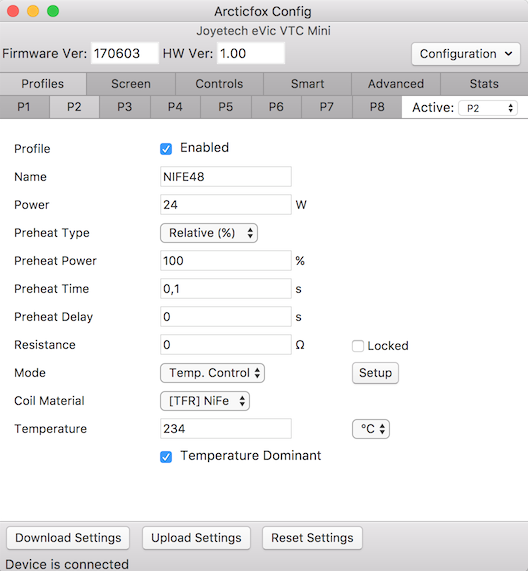528x571 pixels.
Task: Select profile tab P1
Action: point(24,107)
